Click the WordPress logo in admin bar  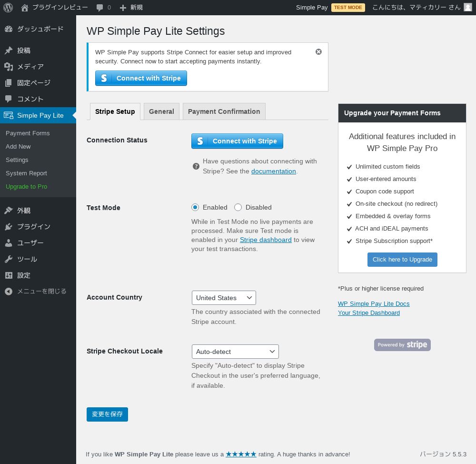(x=8, y=8)
